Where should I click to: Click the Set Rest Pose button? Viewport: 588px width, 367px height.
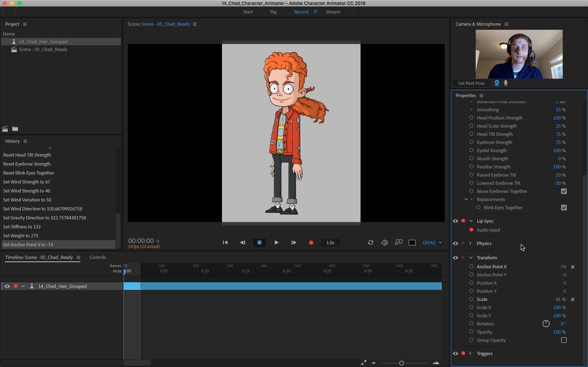coord(471,83)
